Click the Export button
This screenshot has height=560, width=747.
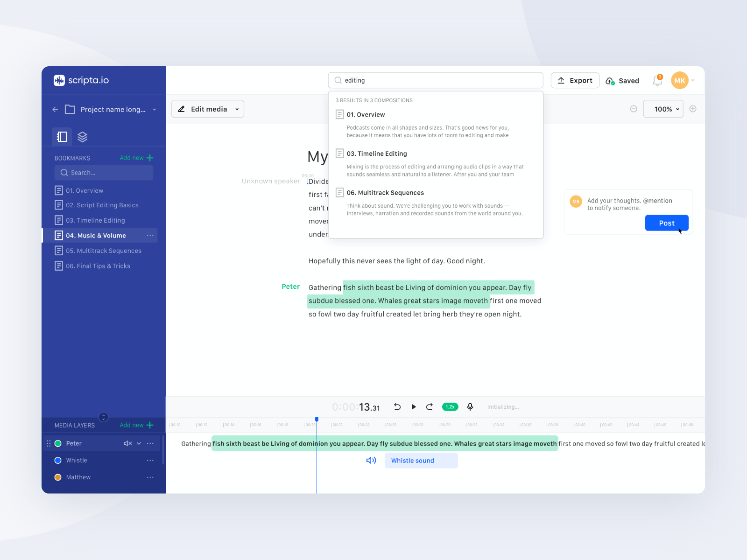[575, 80]
